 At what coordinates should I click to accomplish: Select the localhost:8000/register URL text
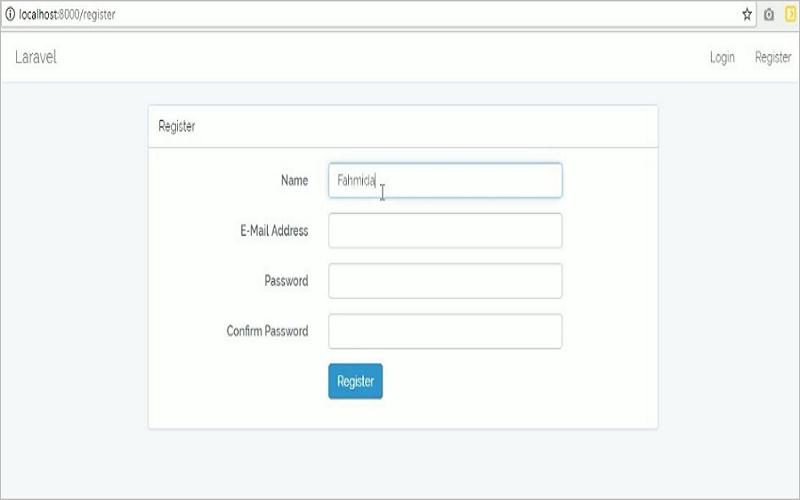pyautogui.click(x=67, y=14)
